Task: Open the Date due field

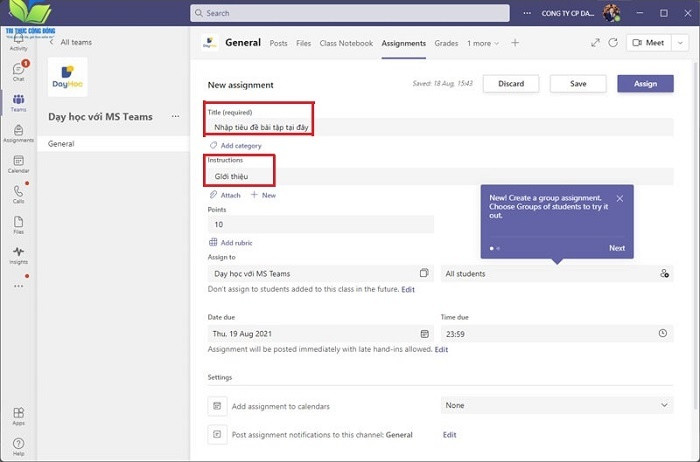Action: pos(321,333)
